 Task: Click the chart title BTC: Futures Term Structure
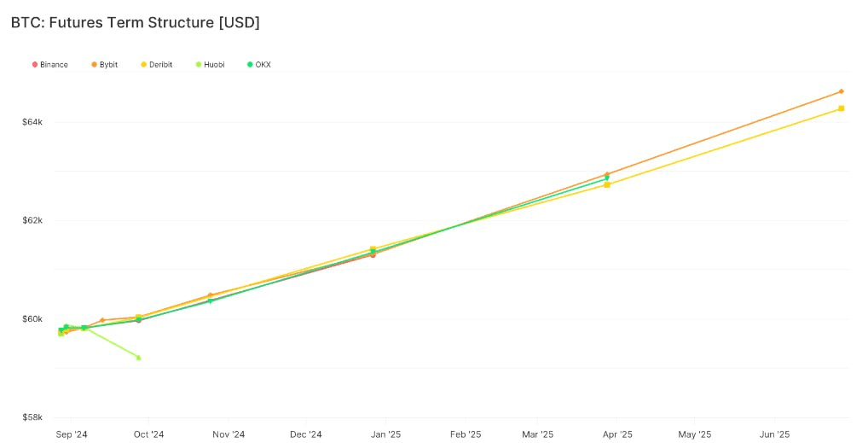tap(135, 23)
